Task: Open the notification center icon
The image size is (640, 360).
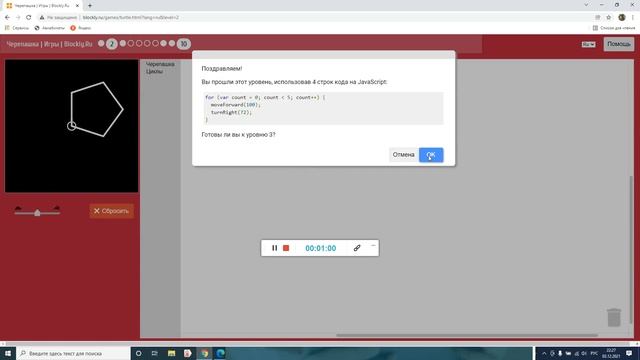Action: click(629, 353)
